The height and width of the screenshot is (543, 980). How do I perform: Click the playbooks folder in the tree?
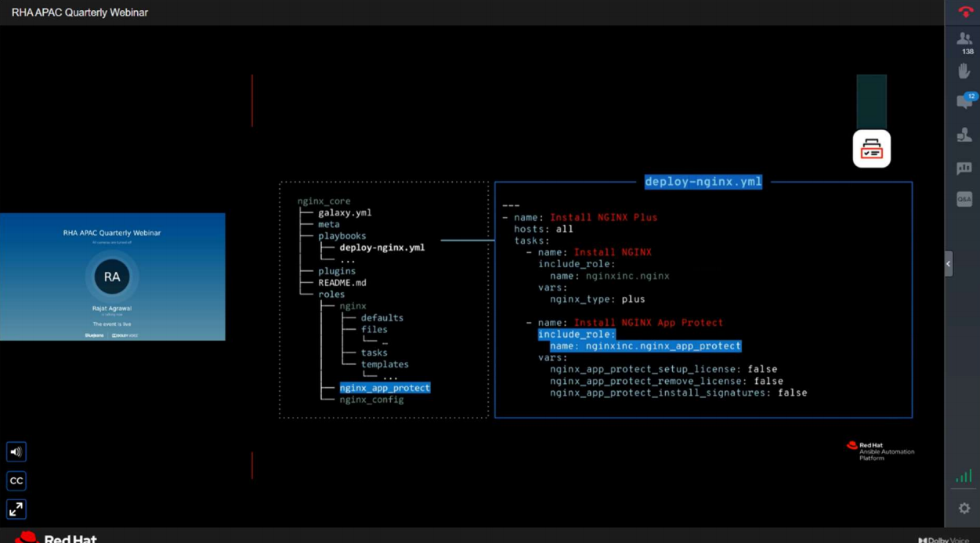(x=342, y=236)
